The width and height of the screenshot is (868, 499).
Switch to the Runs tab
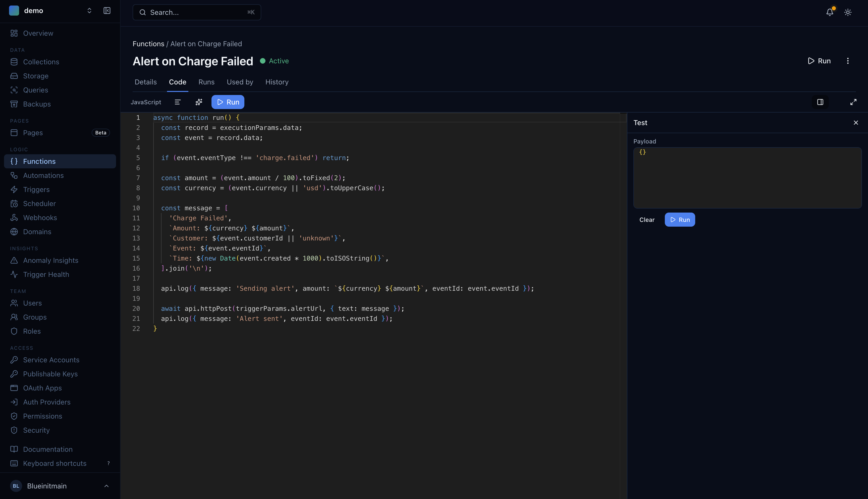(206, 82)
